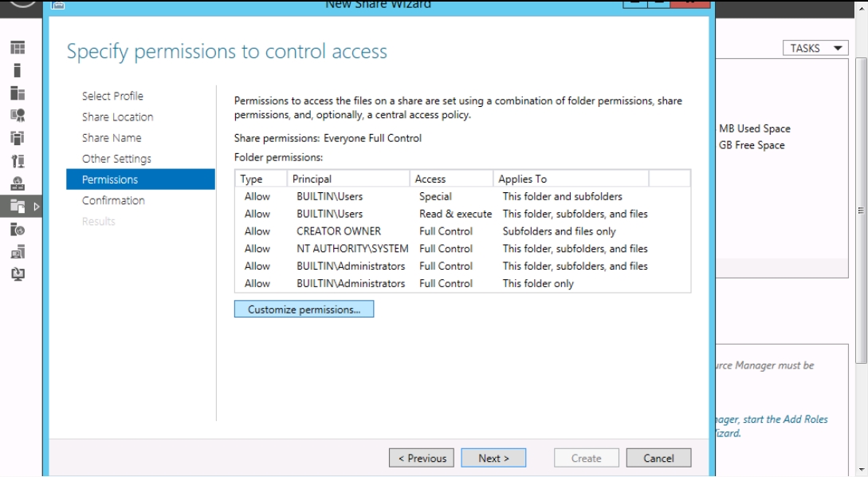Click the wrench and server role icon

pyautogui.click(x=17, y=162)
